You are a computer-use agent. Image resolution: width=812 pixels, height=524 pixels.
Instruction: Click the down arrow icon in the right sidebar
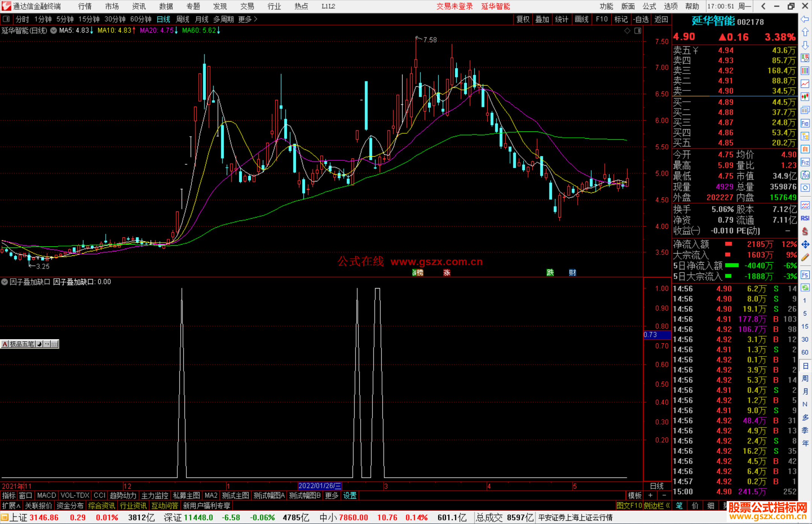click(x=805, y=45)
